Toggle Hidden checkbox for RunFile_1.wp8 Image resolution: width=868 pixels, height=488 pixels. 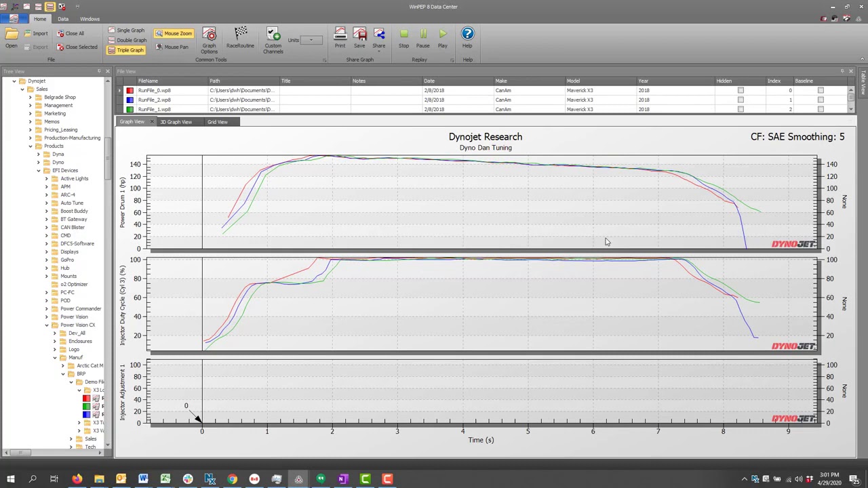[741, 109]
